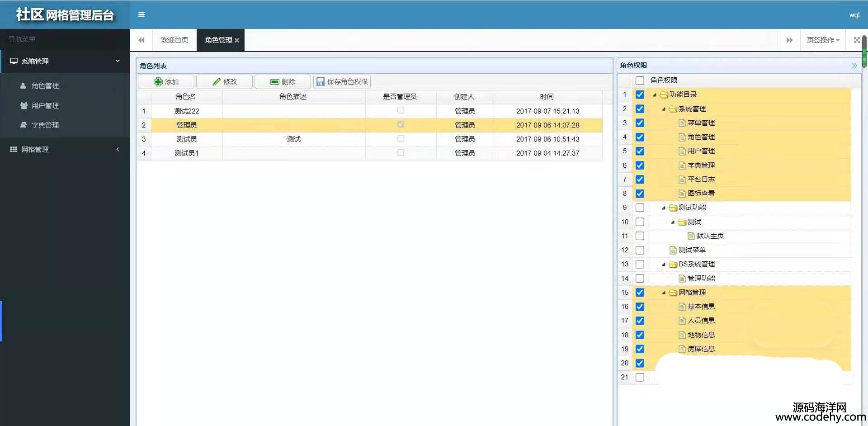Viewport: 868px width, 426px height.
Task: Click the 网格管理 grid icon in sidebar
Action: tap(14, 149)
